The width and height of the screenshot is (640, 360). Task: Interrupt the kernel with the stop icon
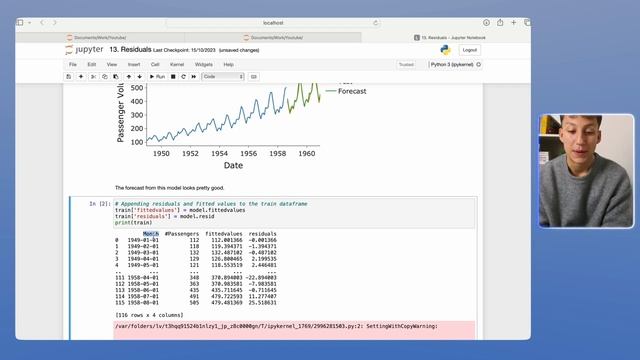tap(173, 77)
